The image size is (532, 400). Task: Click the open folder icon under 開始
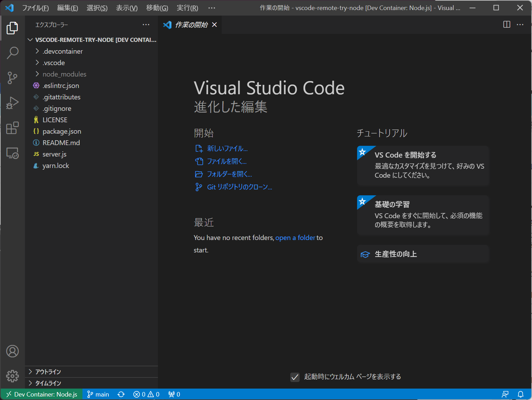199,174
